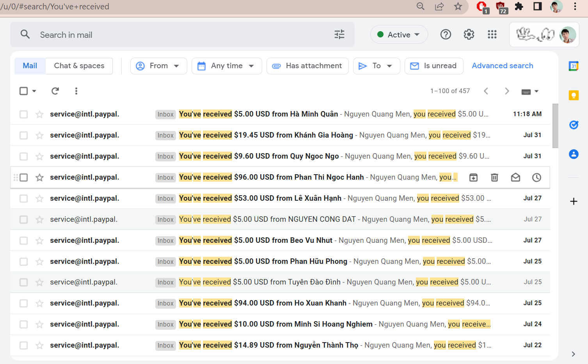
Task: Bookmark this page with the star icon
Action: (458, 6)
